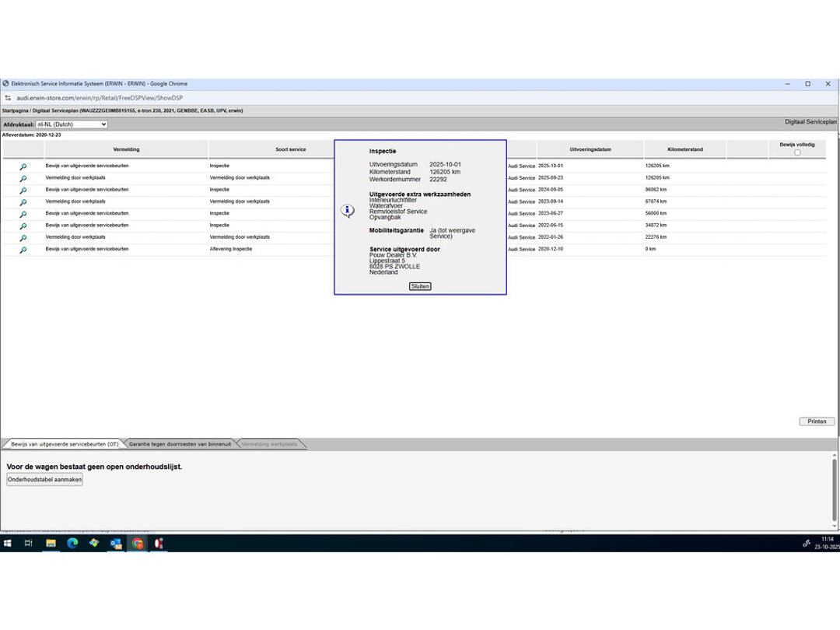Open details magnifier for the 2025-10-01 entry
Image resolution: width=840 pixels, height=630 pixels.
(x=23, y=166)
